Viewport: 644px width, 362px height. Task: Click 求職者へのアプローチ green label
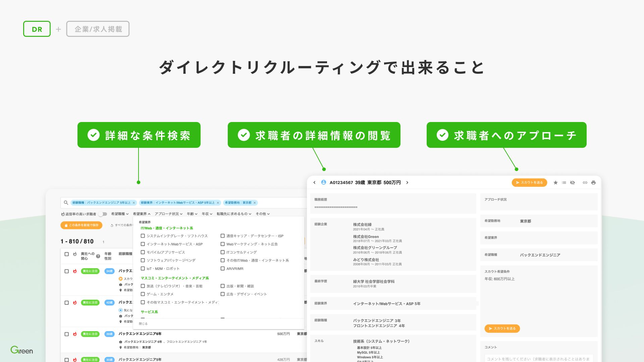point(506,135)
